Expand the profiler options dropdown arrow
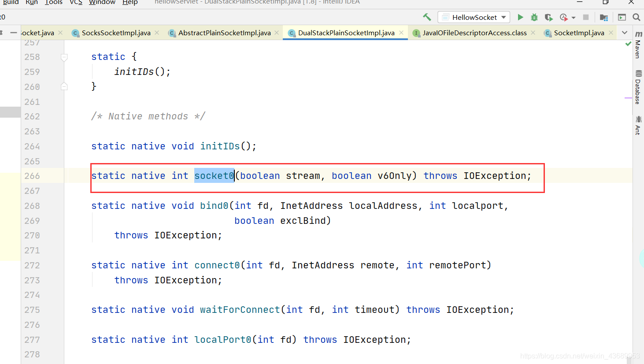The height and width of the screenshot is (364, 644). (574, 18)
